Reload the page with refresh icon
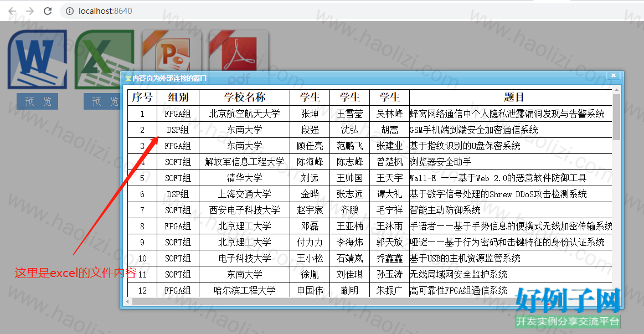The width and height of the screenshot is (644, 334). tap(48, 11)
